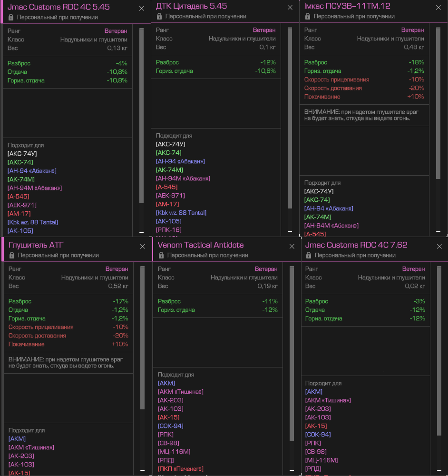448x476 pixels.
Task: Click the Разброс value '-17%'
Action: pos(121,301)
